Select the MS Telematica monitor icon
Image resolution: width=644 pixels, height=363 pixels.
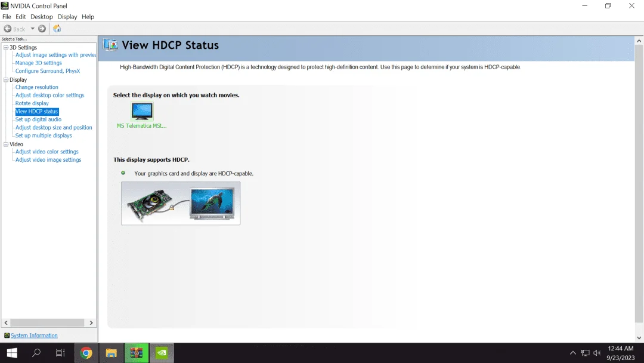pos(142,111)
